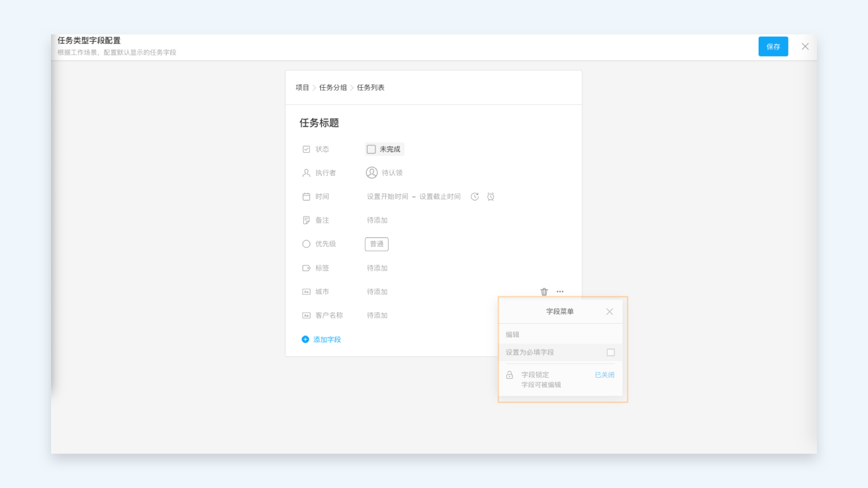Click the repeat clock icon in 时间 row
The width and height of the screenshot is (868, 488).
point(475,197)
